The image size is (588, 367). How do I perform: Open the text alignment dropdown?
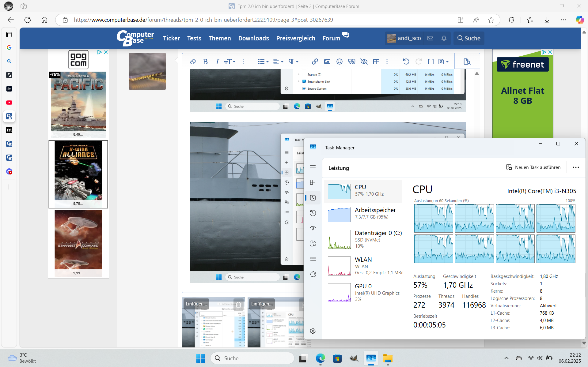tap(278, 62)
